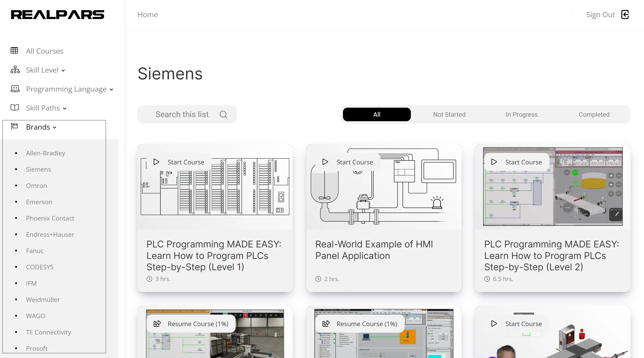The image size is (644, 358).
Task: Select the All filter pill
Action: (x=376, y=114)
